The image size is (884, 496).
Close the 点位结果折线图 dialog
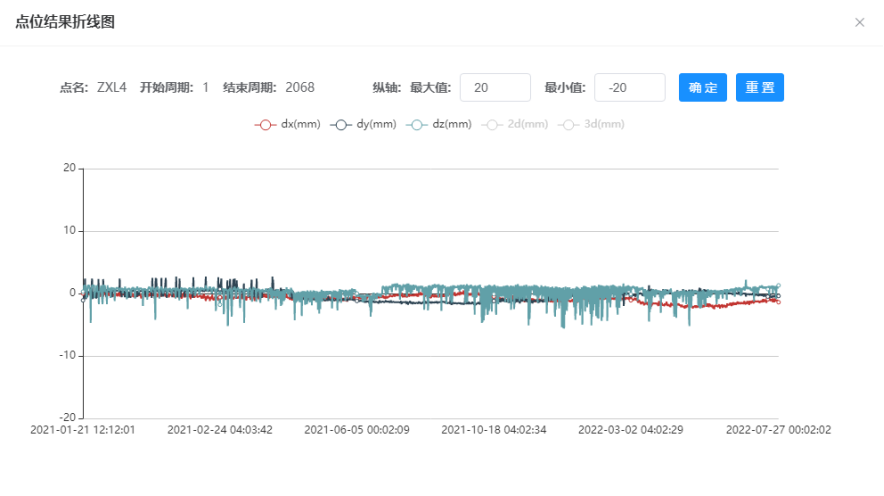pos(859,23)
